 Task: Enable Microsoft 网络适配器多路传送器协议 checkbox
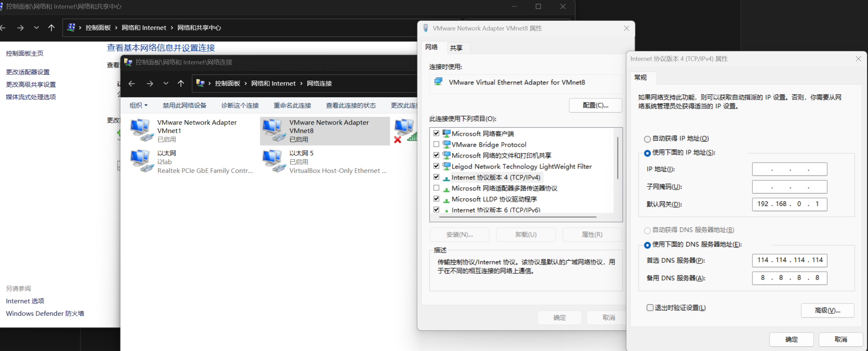tap(436, 188)
